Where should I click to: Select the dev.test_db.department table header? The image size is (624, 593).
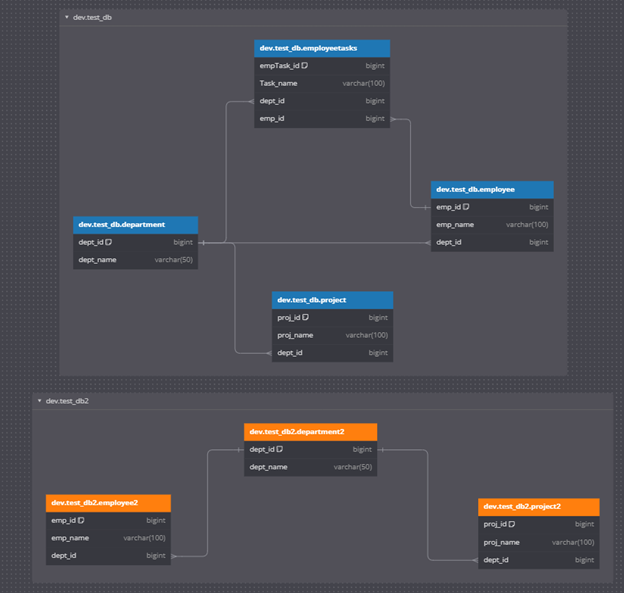coord(135,225)
